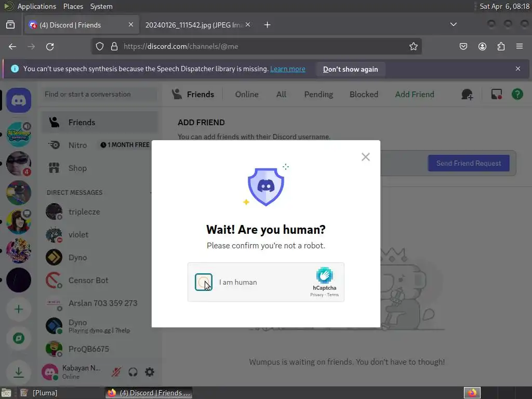Click the New Group DM icon
532x399 pixels.
coord(467,95)
